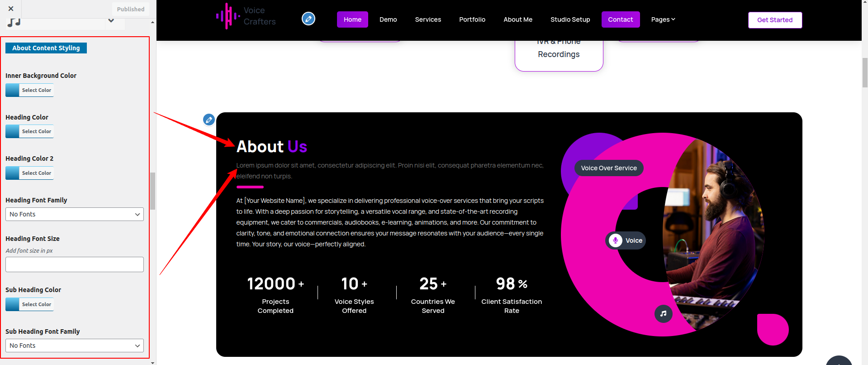The image size is (868, 365).
Task: Expand the Pages menu in the navbar
Action: 663,19
